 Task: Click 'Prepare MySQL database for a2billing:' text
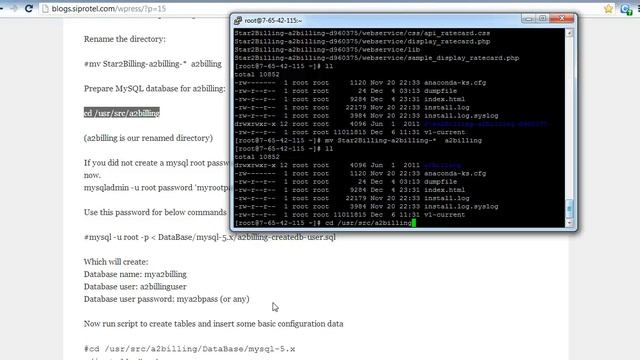click(x=155, y=89)
